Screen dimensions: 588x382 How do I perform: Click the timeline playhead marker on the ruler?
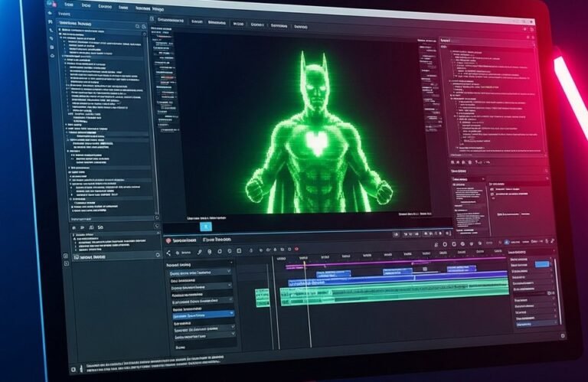pos(304,263)
